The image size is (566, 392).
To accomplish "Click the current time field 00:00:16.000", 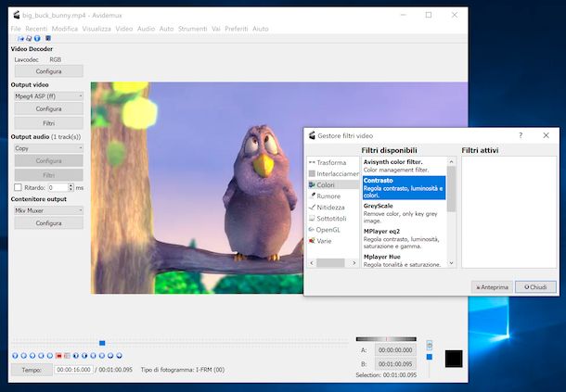I will point(73,370).
